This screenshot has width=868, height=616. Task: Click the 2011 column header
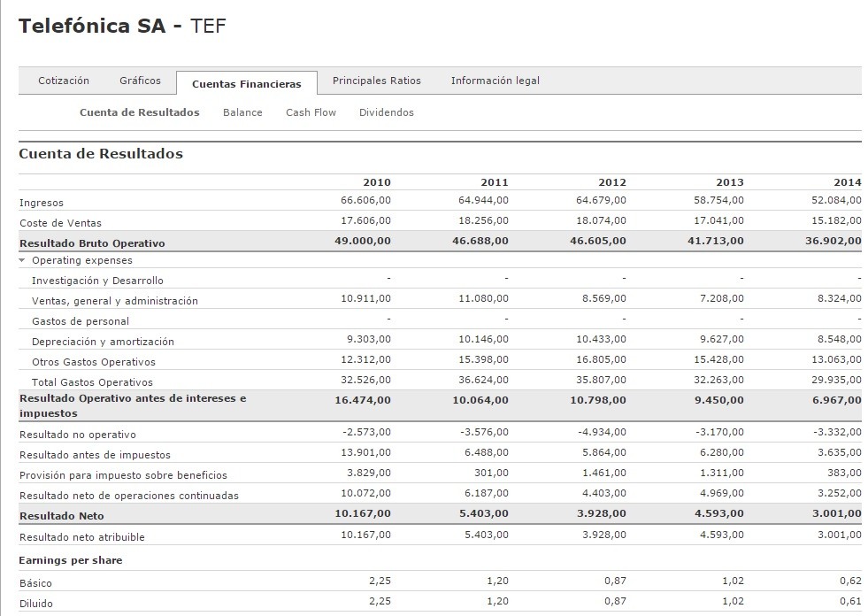(x=495, y=182)
